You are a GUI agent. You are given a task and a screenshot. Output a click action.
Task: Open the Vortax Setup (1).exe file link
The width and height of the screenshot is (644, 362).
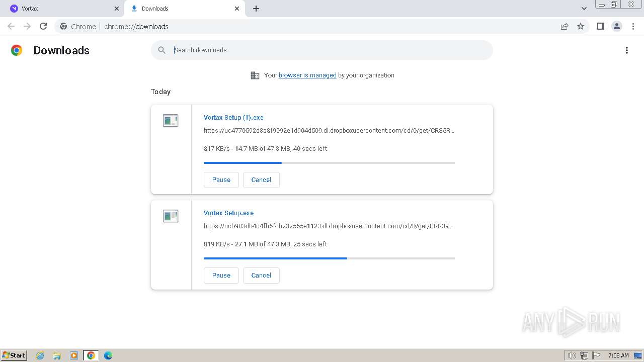tap(233, 118)
